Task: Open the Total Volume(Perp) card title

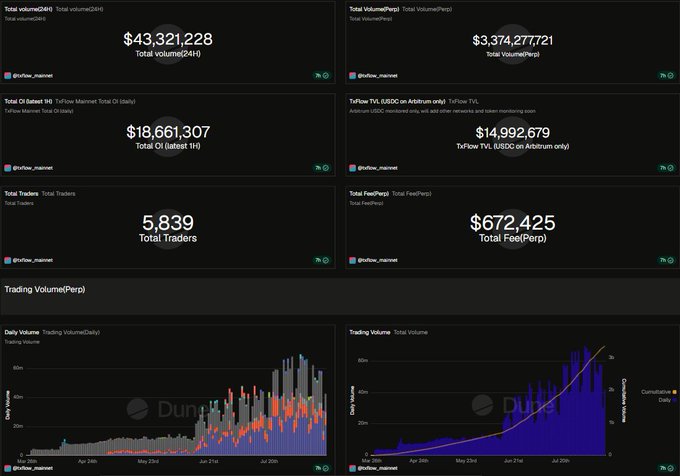Action: pyautogui.click(x=374, y=9)
